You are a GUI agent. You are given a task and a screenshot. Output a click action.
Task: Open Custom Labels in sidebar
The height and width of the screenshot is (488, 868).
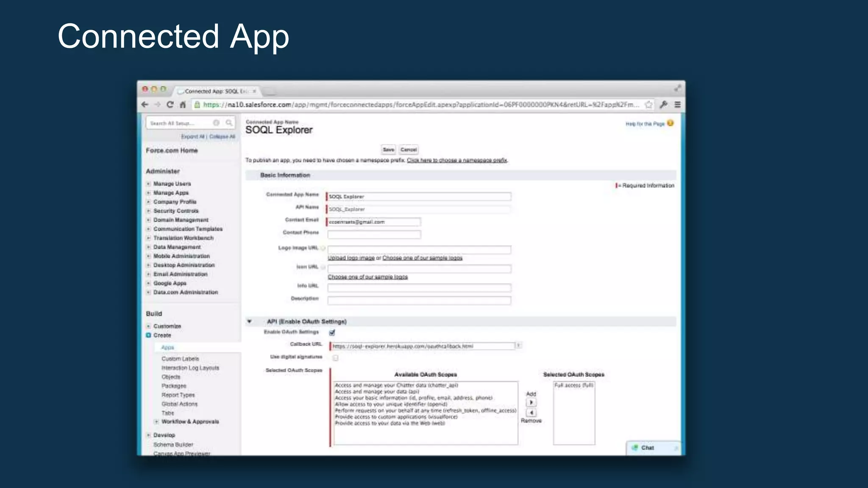click(x=180, y=359)
